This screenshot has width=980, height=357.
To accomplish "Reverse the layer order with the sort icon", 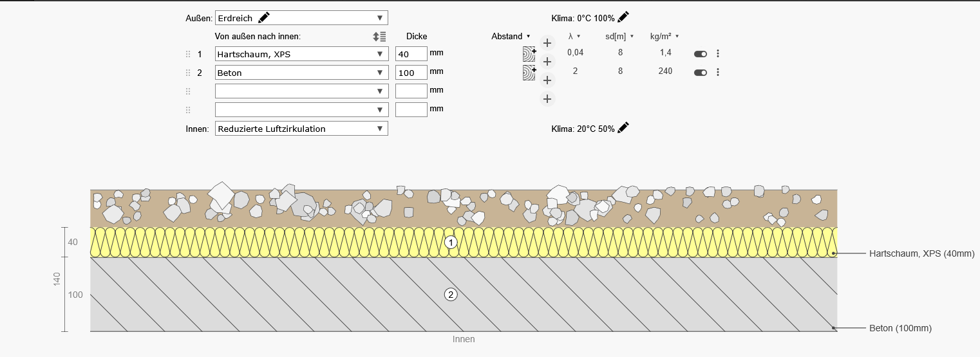I will [379, 37].
